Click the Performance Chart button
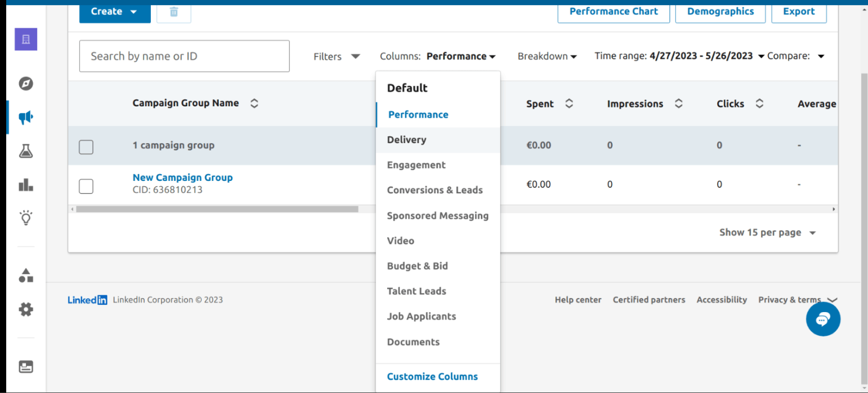The width and height of the screenshot is (868, 393). [614, 11]
